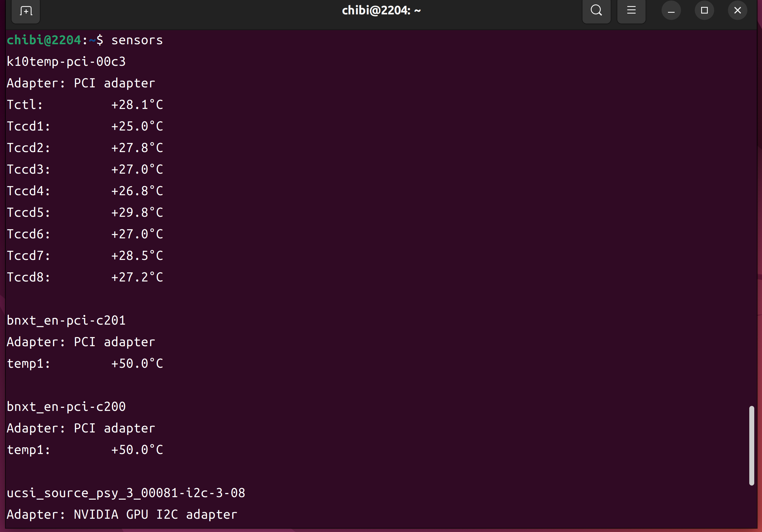Click the ucsi_source_psy_3_00081-i2c-3-08 line
The height and width of the screenshot is (532, 762).
tap(126, 493)
